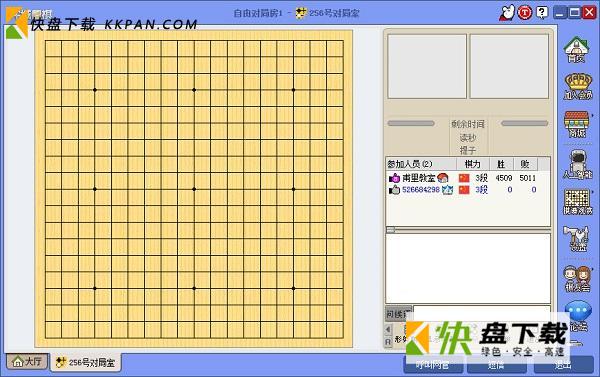Sort by 棋力 column header
Viewport: 600px width, 377px height.
click(473, 164)
